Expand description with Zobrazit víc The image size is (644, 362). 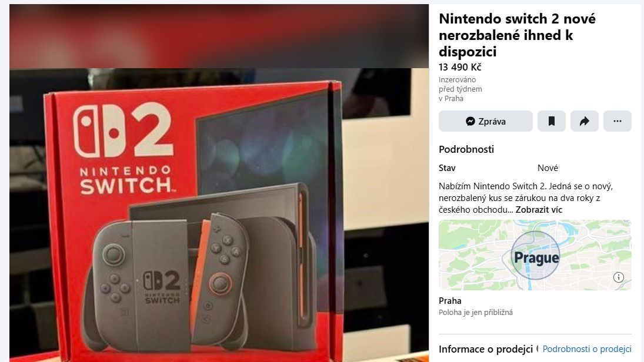tap(539, 210)
